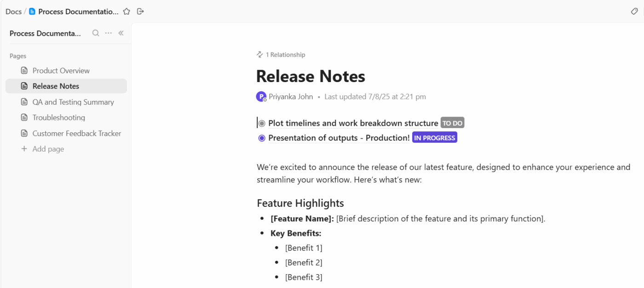Place cursor in the Release Notes title
The width and height of the screenshot is (644, 288).
click(310, 76)
